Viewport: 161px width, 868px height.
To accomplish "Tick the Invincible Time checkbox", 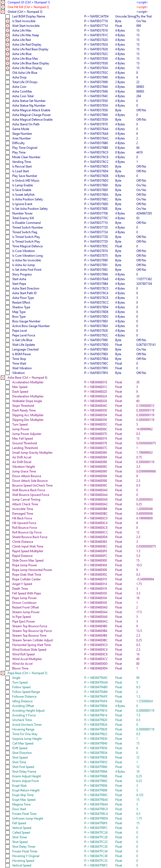I will (x=7, y=509).
